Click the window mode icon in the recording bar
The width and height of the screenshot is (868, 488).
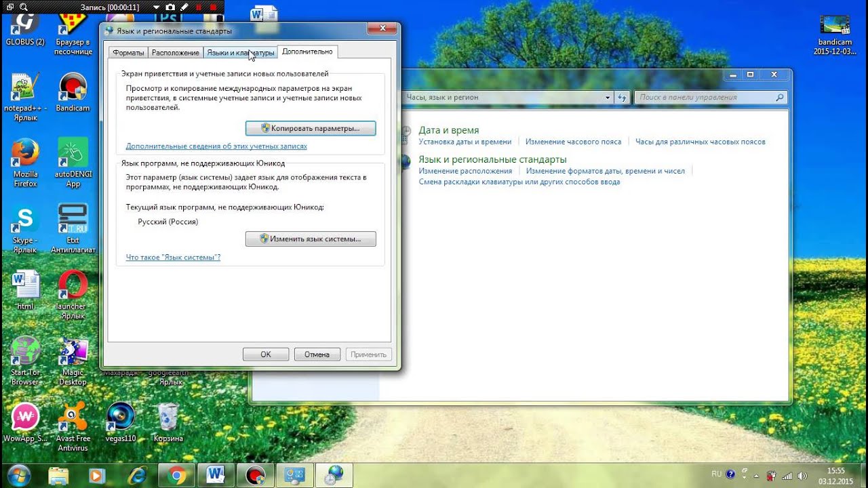tap(9, 7)
